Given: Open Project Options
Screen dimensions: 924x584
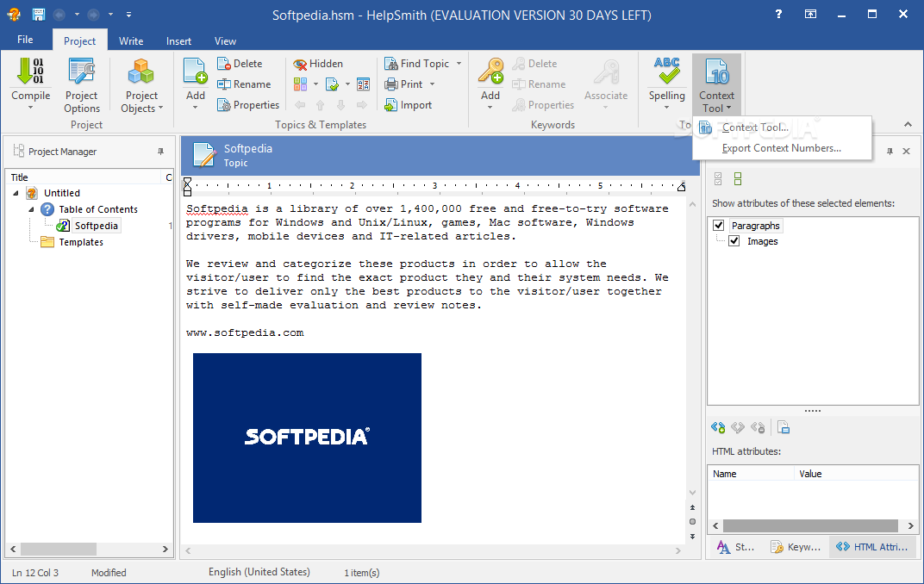Looking at the screenshot, I should tap(82, 85).
